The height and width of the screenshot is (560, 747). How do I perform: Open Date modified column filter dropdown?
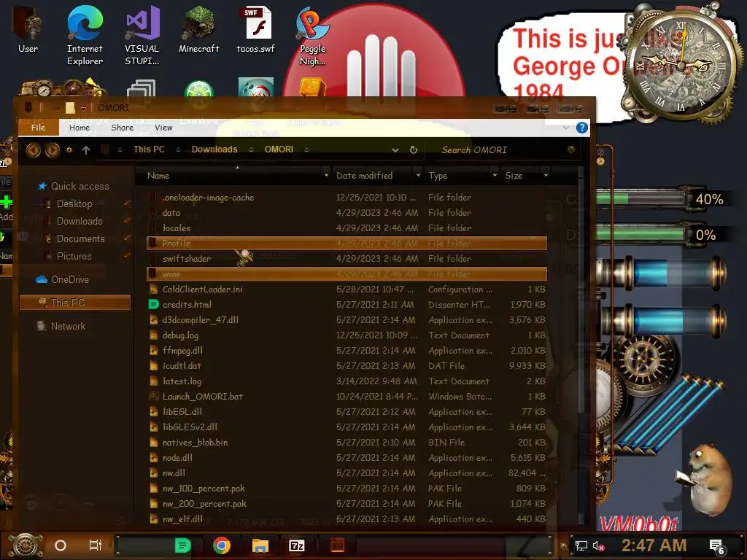click(418, 176)
